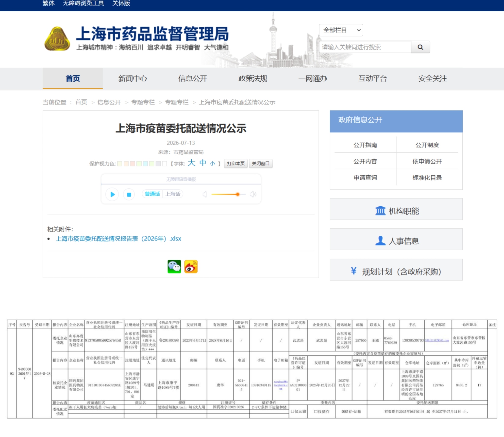Open the 机构职能 sidebar button
Screen dimensions: 504x437
pyautogui.click(x=396, y=209)
